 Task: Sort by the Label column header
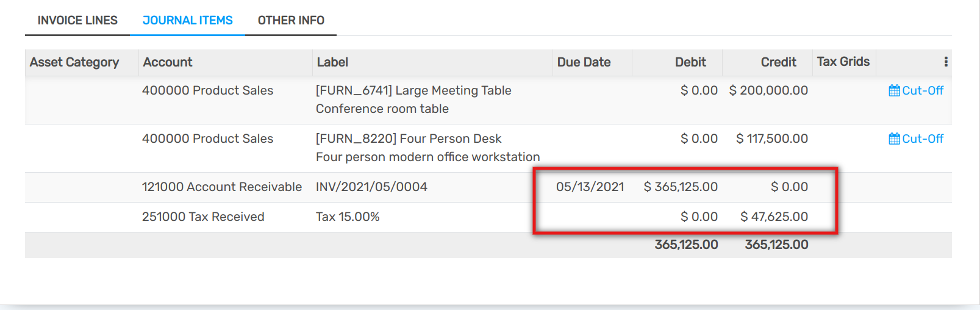pos(332,62)
